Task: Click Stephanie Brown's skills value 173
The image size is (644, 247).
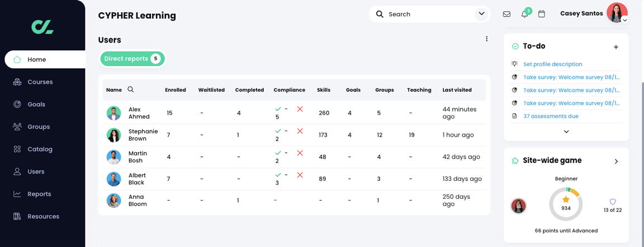Action: [x=323, y=135]
